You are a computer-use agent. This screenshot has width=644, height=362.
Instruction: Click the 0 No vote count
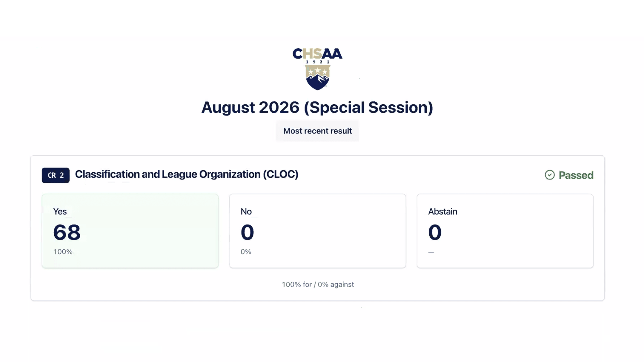[x=247, y=232]
